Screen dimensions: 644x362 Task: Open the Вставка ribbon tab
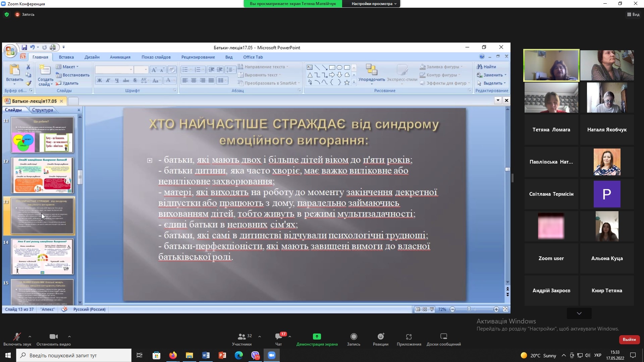tap(66, 57)
